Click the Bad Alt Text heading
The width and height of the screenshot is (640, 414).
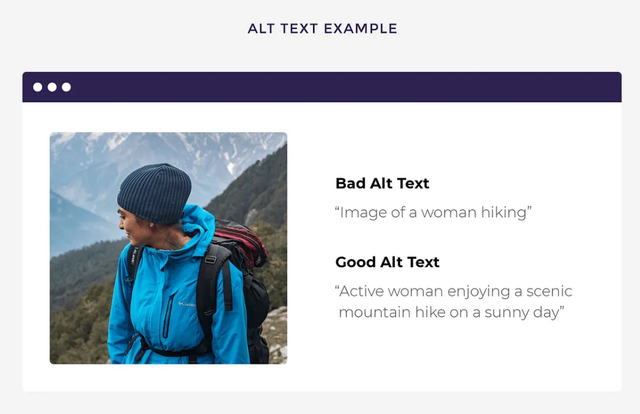(x=382, y=183)
